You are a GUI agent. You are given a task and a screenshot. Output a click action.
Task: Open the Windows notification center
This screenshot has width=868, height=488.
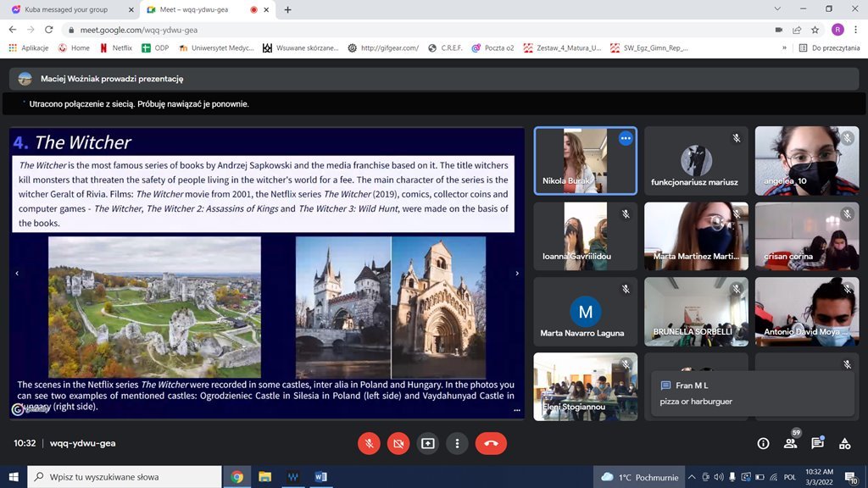point(851,477)
